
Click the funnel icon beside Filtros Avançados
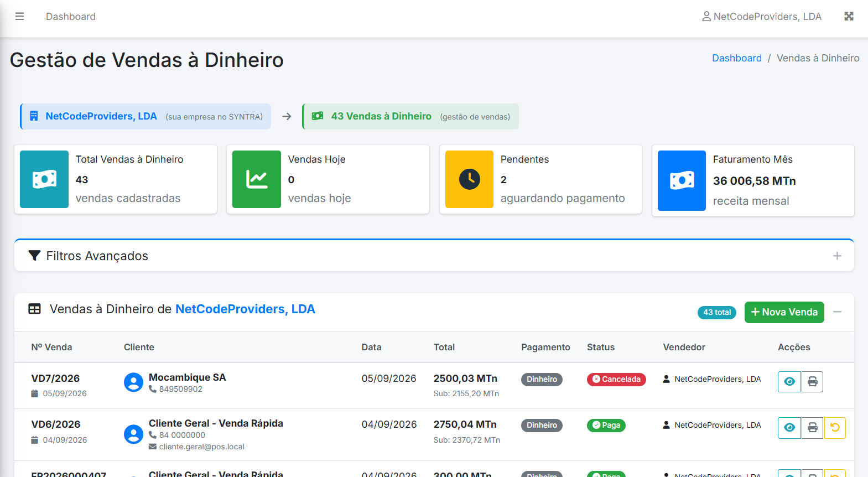[34, 256]
